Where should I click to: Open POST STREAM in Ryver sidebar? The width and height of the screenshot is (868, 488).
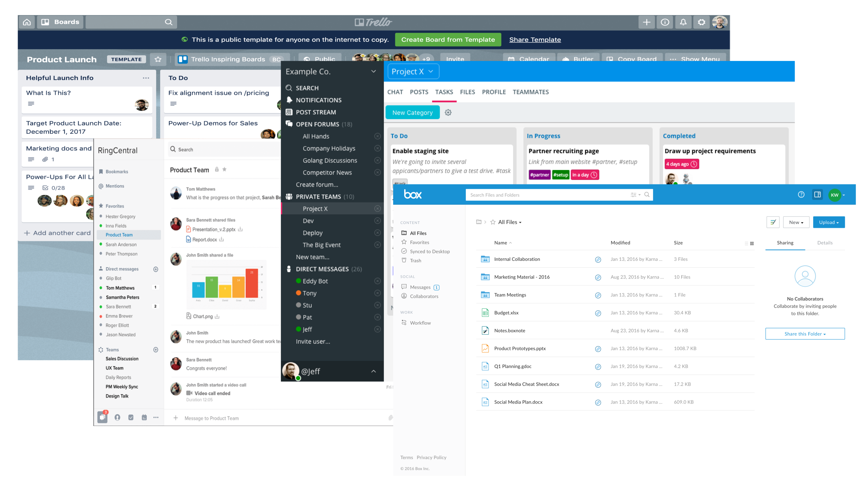click(311, 112)
